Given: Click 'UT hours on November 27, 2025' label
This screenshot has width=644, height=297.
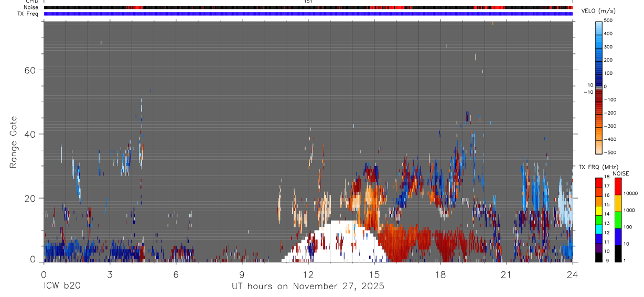Looking at the screenshot, I should (x=308, y=286).
